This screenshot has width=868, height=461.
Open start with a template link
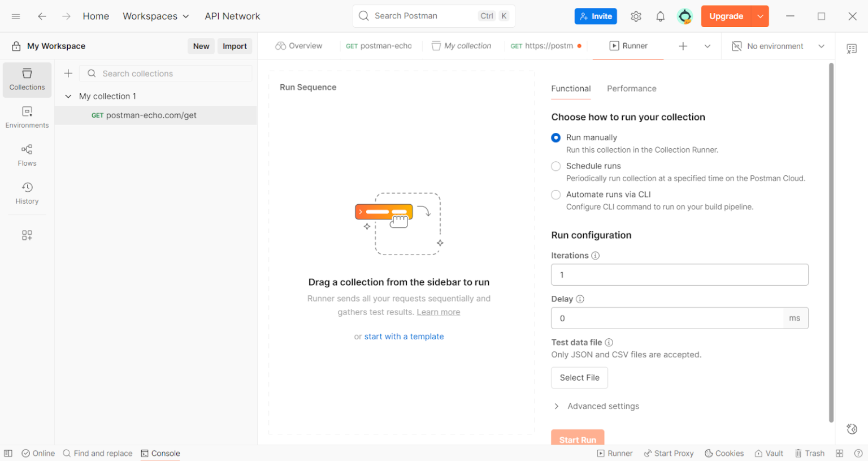pos(404,336)
